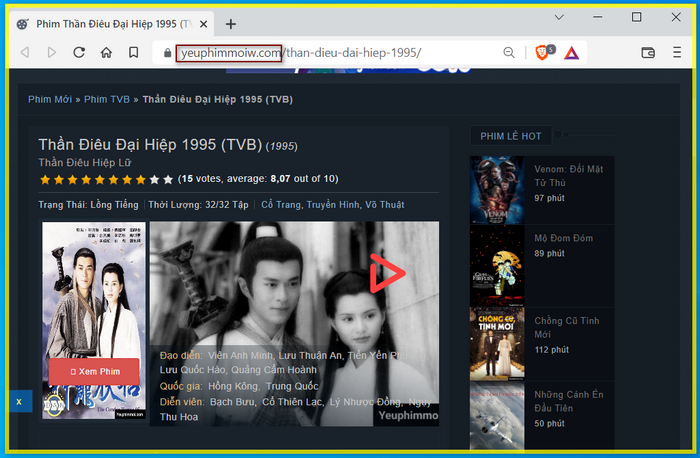Select the Phim Thần Điêu Đại Hiệp 1995 tab
This screenshot has width=700, height=458.
coord(112,24)
